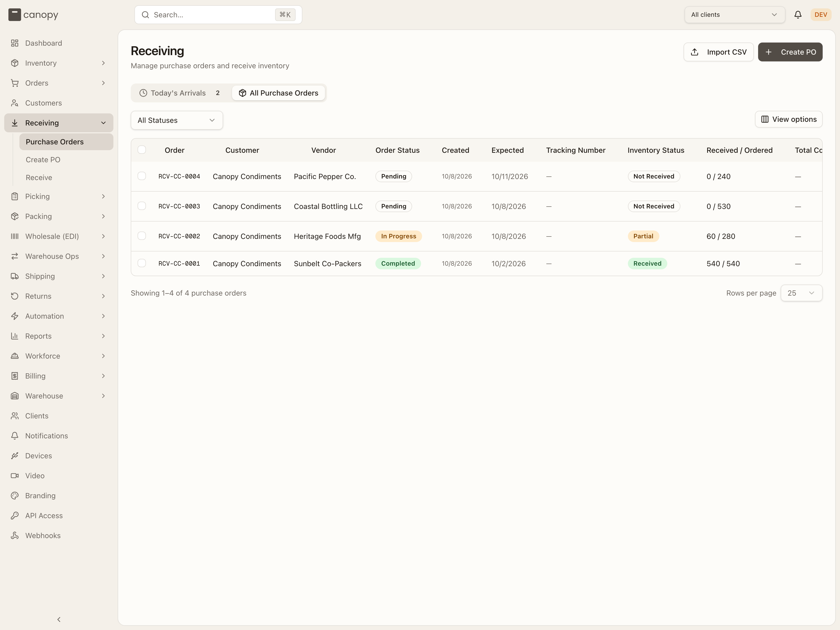
Task: Click the Webhooks icon in sidebar
Action: 15,535
